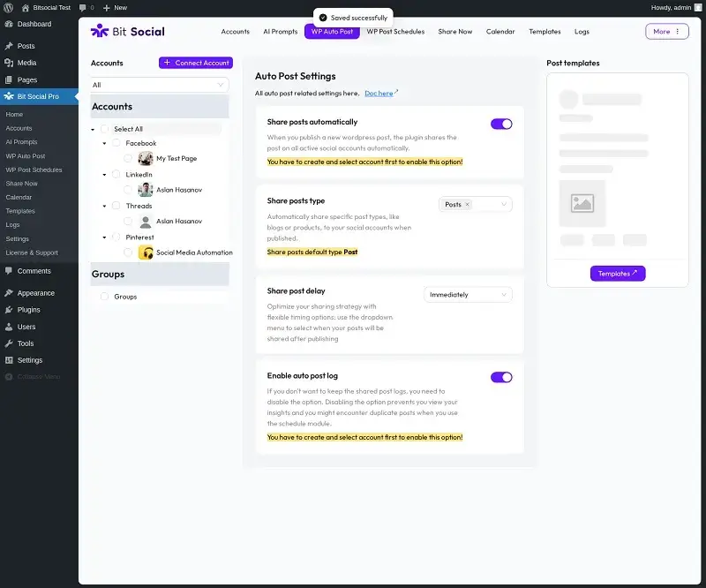Click the Bit Social logo
706x588 pixels.
[128, 31]
